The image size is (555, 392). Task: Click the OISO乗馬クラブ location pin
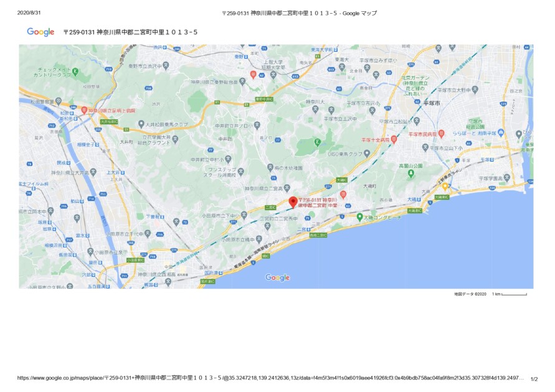tap(367, 154)
